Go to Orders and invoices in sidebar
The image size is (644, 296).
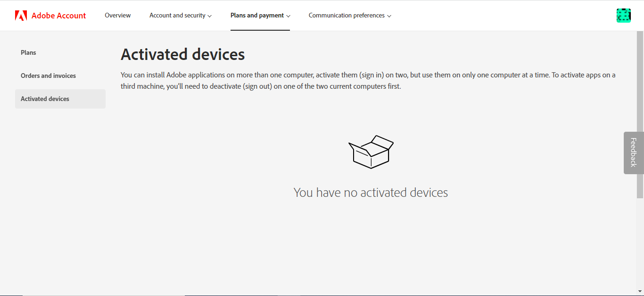point(48,76)
